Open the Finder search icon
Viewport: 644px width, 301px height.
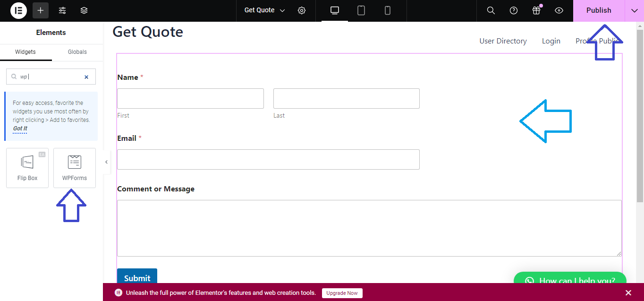tap(491, 10)
